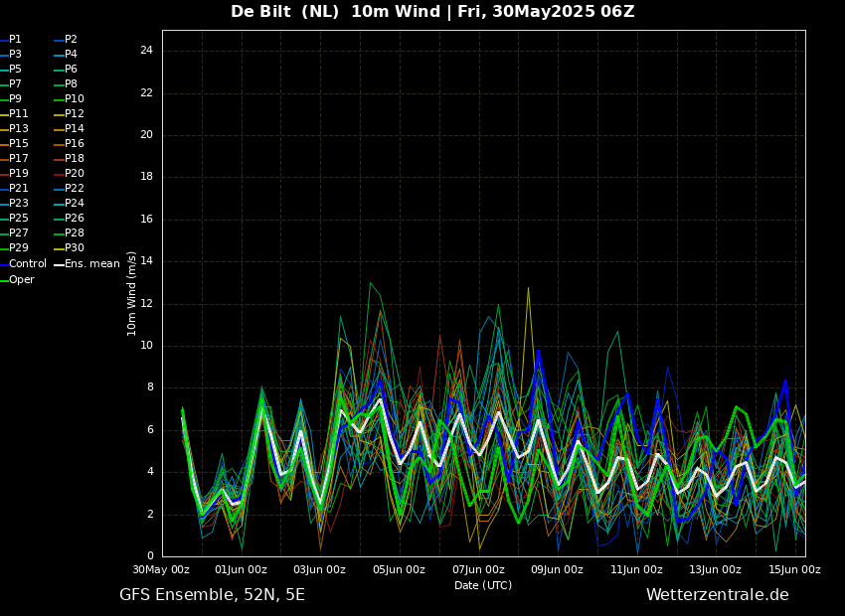Click the Date (UTC) axis label
This screenshot has width=845, height=616.
click(x=483, y=586)
